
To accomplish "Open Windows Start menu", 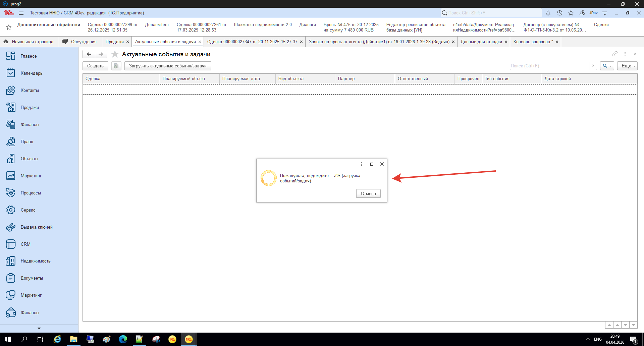I will click(x=8, y=339).
